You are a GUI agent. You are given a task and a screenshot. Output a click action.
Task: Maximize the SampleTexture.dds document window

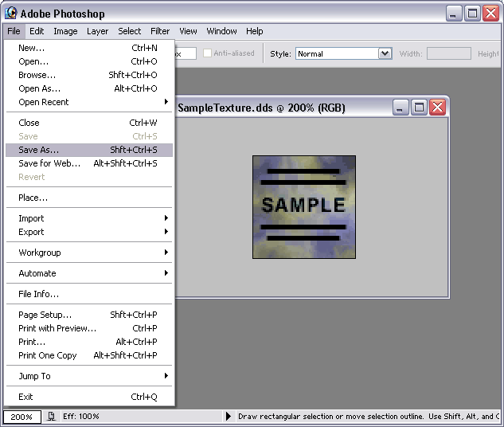(419, 108)
